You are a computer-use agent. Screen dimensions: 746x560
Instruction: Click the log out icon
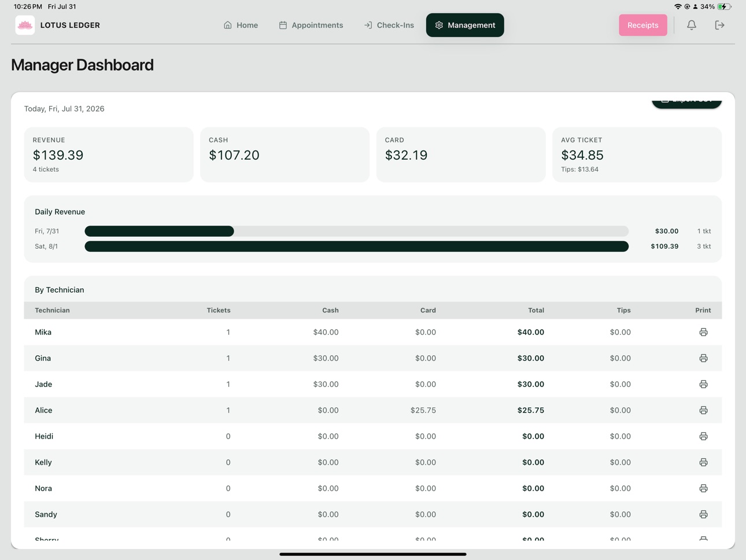[719, 25]
